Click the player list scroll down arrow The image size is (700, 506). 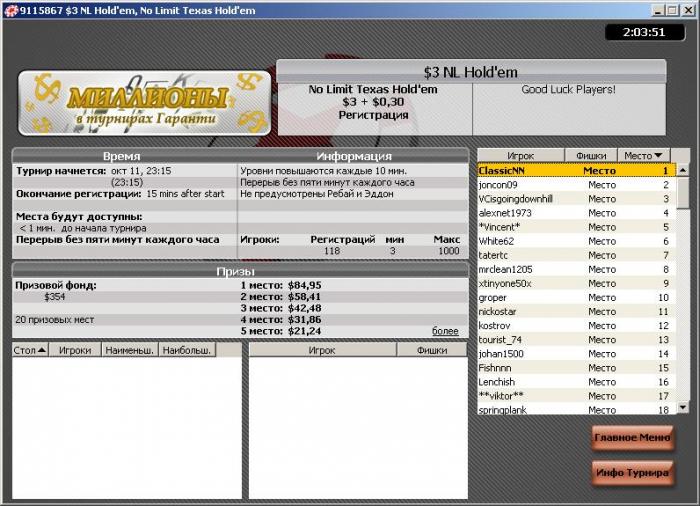(683, 407)
